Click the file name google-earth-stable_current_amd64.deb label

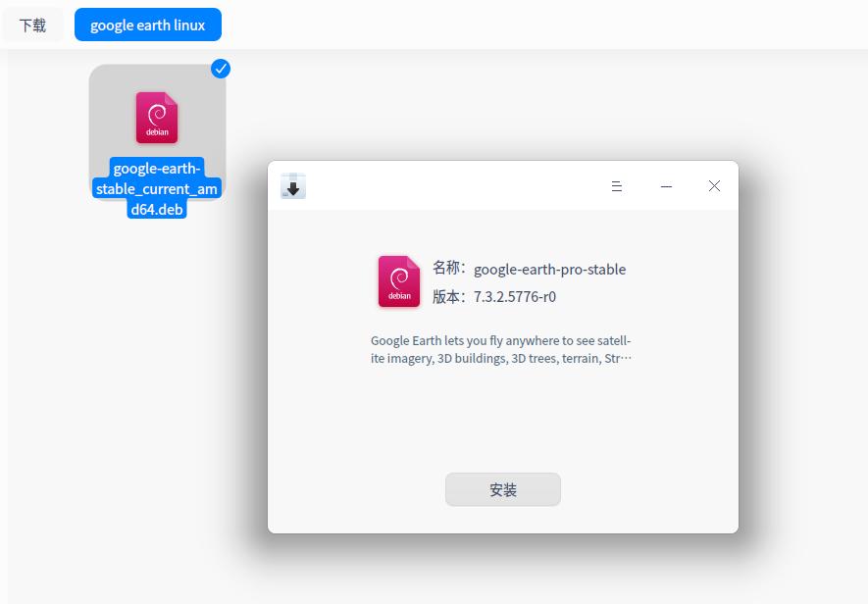(x=157, y=189)
